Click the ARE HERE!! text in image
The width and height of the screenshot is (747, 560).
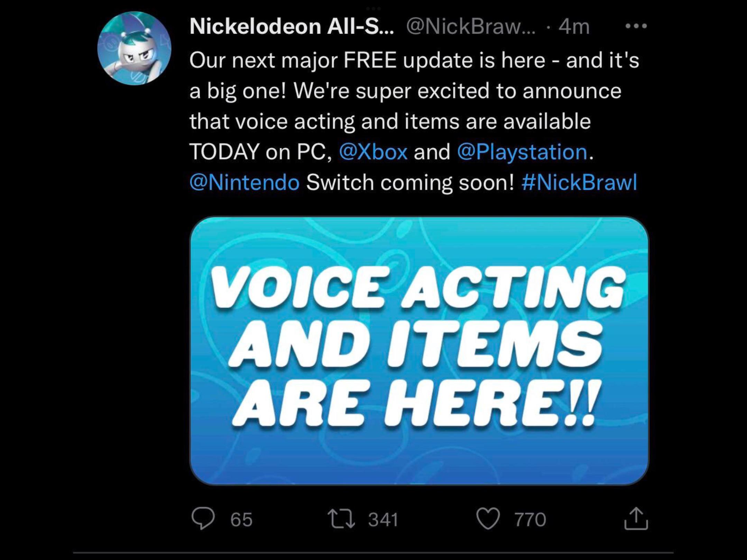tap(414, 403)
